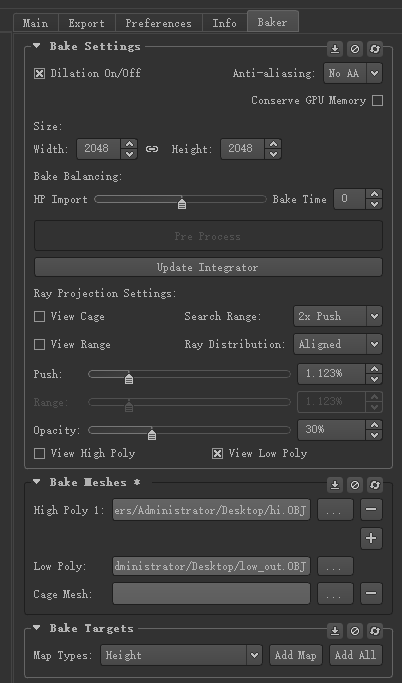Image resolution: width=402 pixels, height=683 pixels.
Task: Click the Opacity slider handle
Action: pos(152,434)
